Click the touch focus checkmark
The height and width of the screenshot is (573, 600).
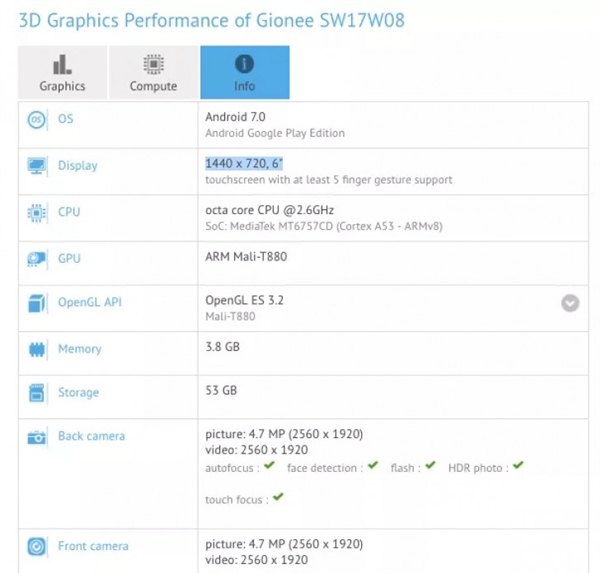click(278, 497)
